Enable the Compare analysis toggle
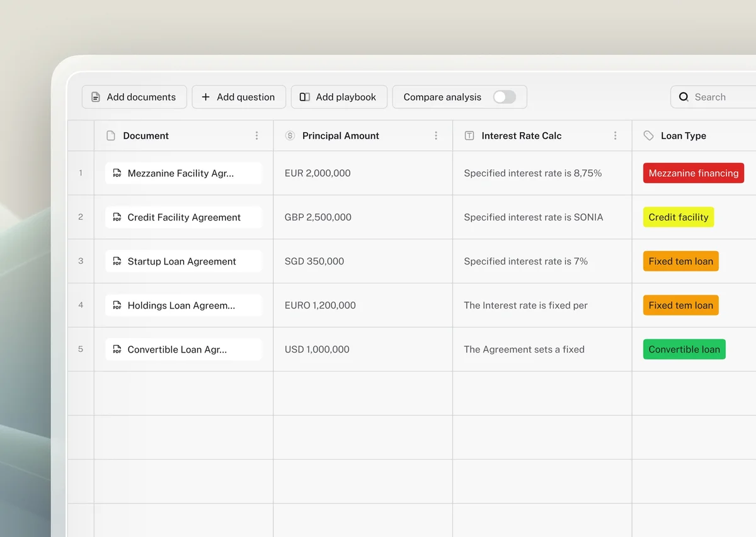The height and width of the screenshot is (537, 756). tap(505, 97)
